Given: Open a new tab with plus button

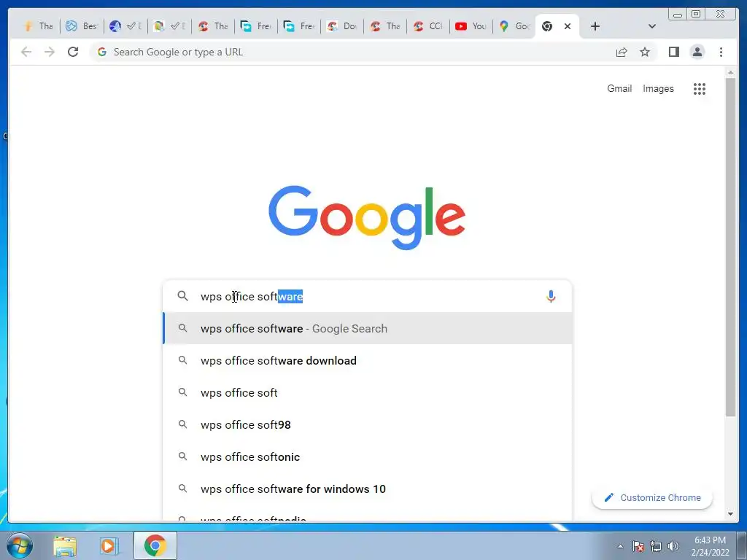Looking at the screenshot, I should coord(595,26).
